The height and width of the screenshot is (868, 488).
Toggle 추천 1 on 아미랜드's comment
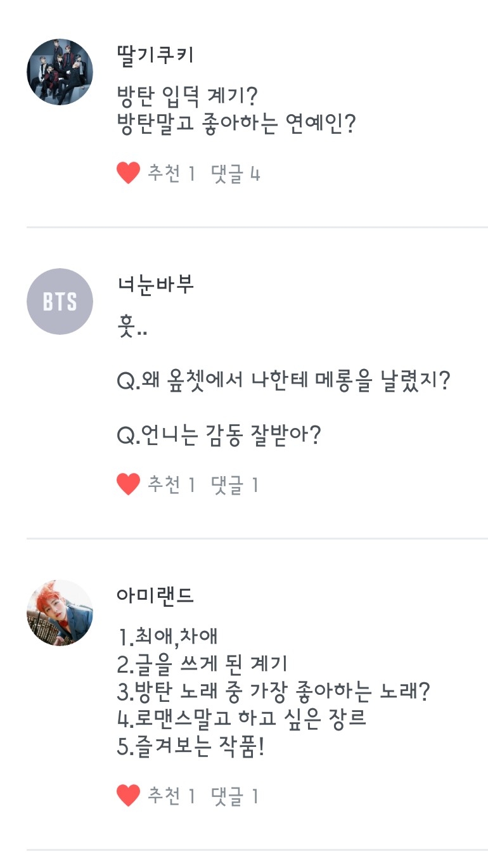pyautogui.click(x=171, y=796)
